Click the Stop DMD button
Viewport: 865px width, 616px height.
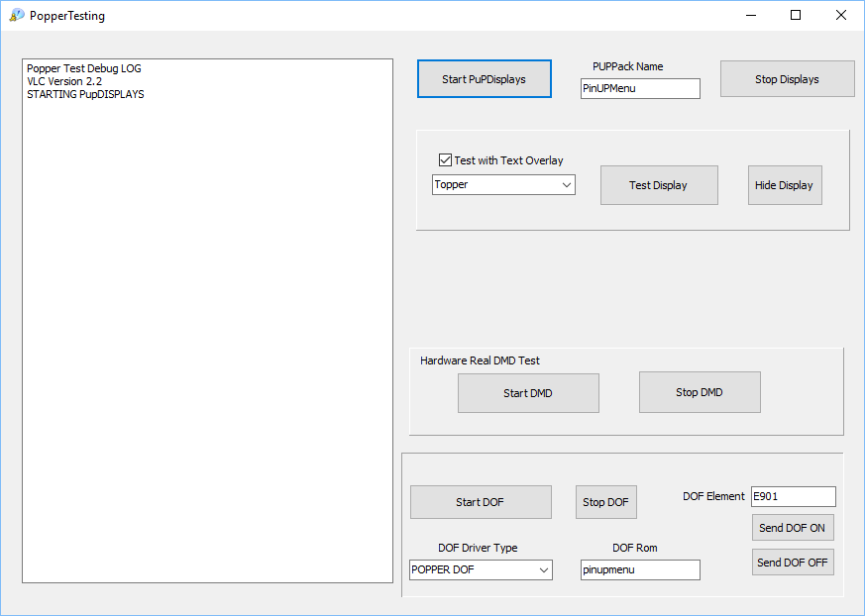point(699,392)
